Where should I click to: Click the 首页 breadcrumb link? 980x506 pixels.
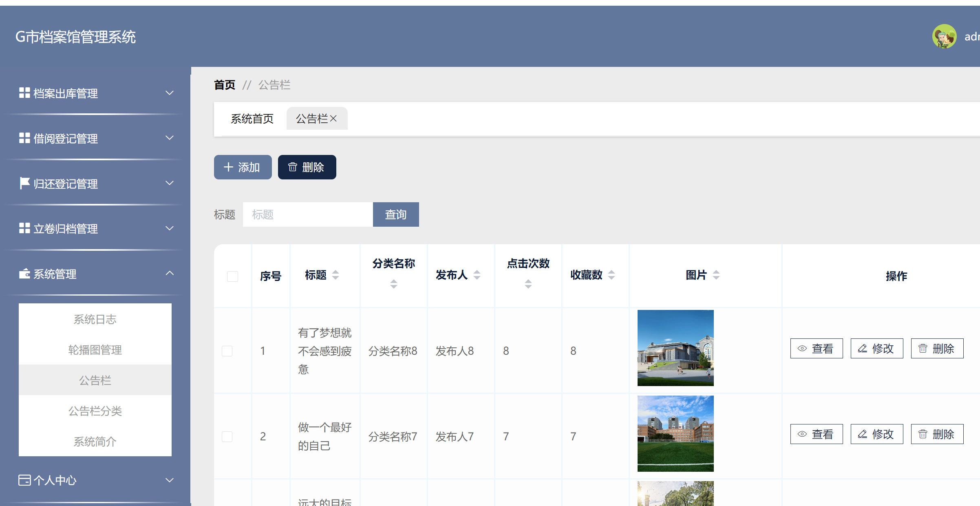pyautogui.click(x=224, y=85)
